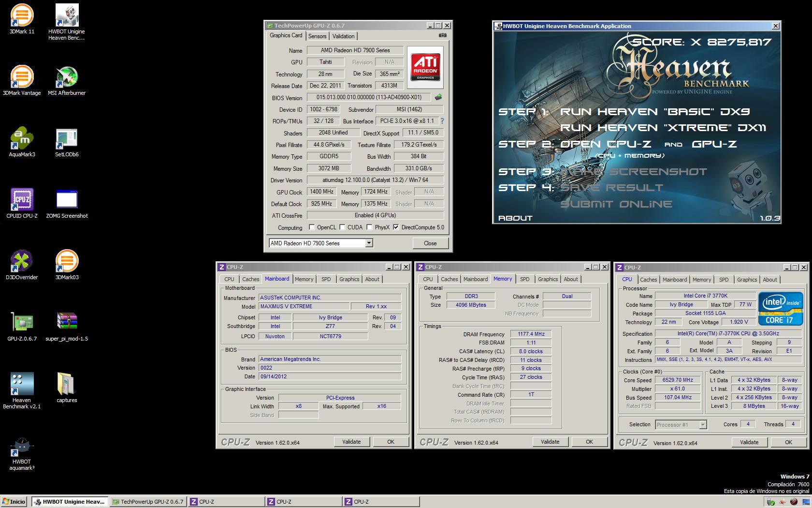
Task: Open the captures folder on desktop
Action: click(67, 388)
